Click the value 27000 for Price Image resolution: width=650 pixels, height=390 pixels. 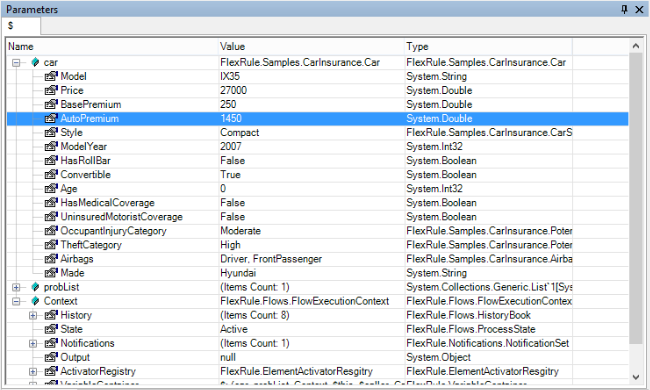233,91
